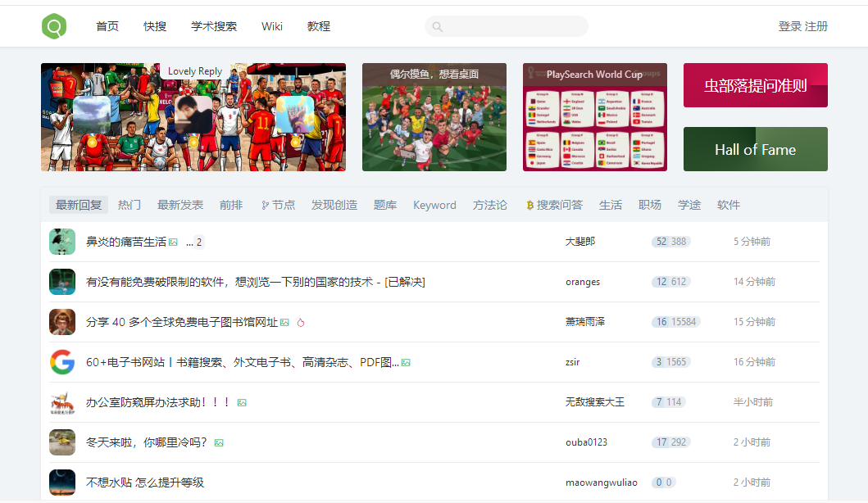This screenshot has height=503, width=868.
Task: Open user profile zsir
Action: click(572, 362)
